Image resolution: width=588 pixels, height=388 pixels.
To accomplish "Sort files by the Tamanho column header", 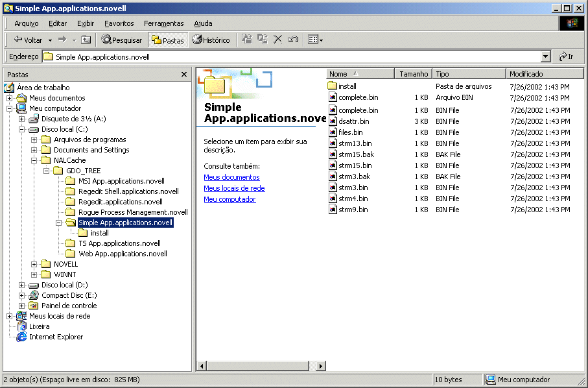I will [x=413, y=74].
